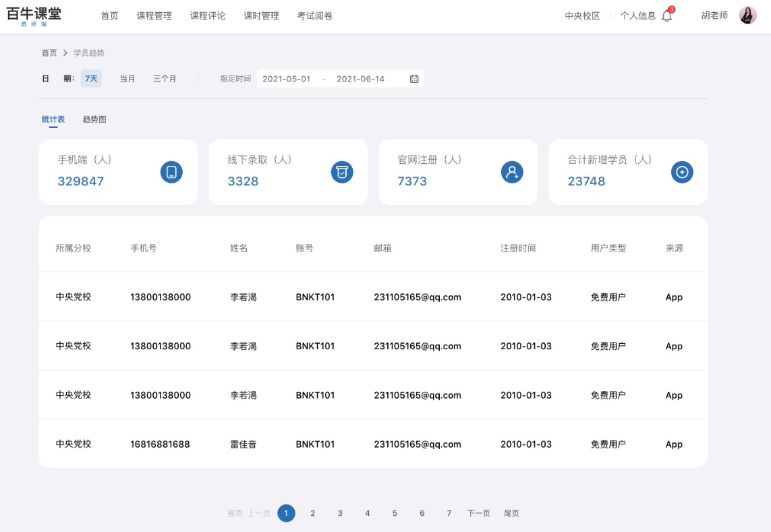This screenshot has width=771, height=532.
Task: Go to 首页 via breadcrumb
Action: click(49, 53)
